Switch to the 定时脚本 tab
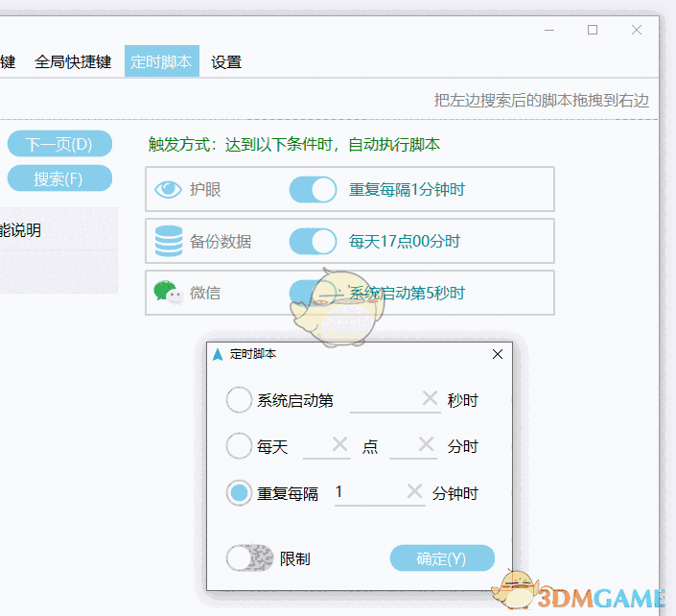 pyautogui.click(x=162, y=61)
